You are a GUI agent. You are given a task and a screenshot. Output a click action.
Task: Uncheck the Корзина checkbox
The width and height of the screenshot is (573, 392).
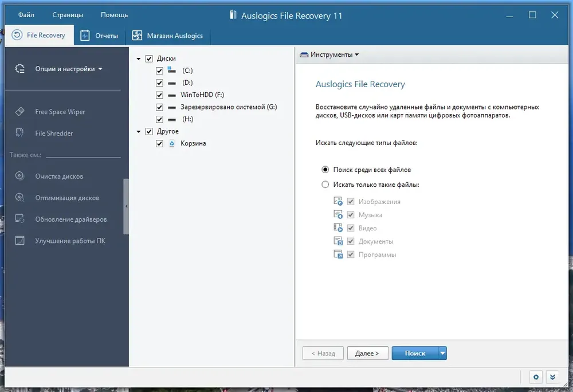coord(159,144)
